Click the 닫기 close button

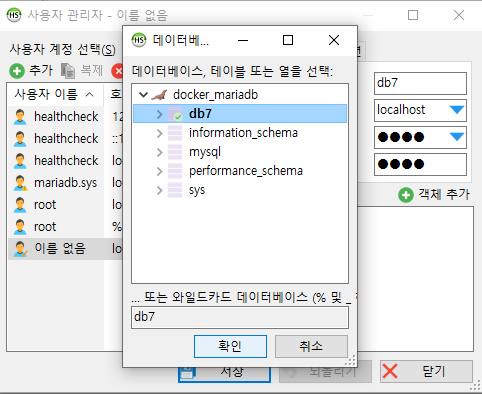click(426, 371)
